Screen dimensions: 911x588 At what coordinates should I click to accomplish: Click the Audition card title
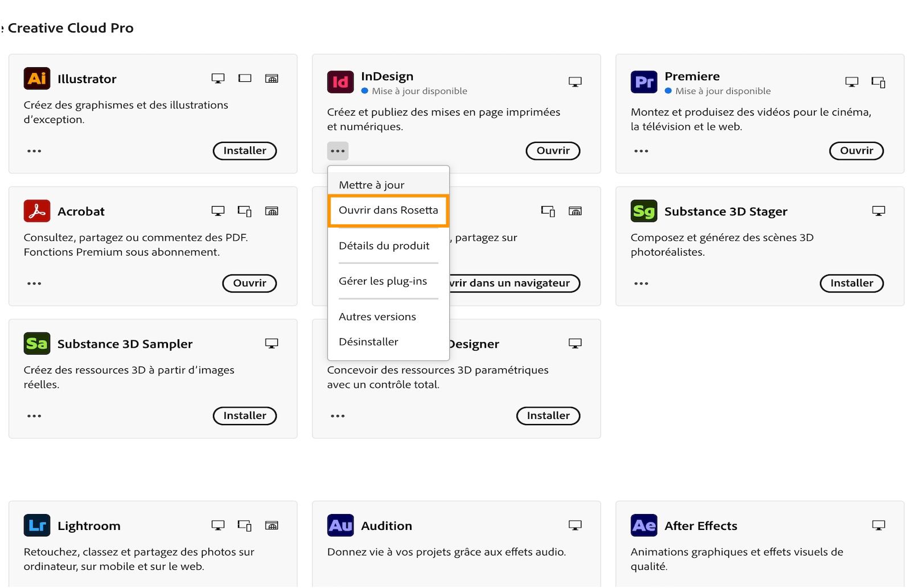pos(387,526)
